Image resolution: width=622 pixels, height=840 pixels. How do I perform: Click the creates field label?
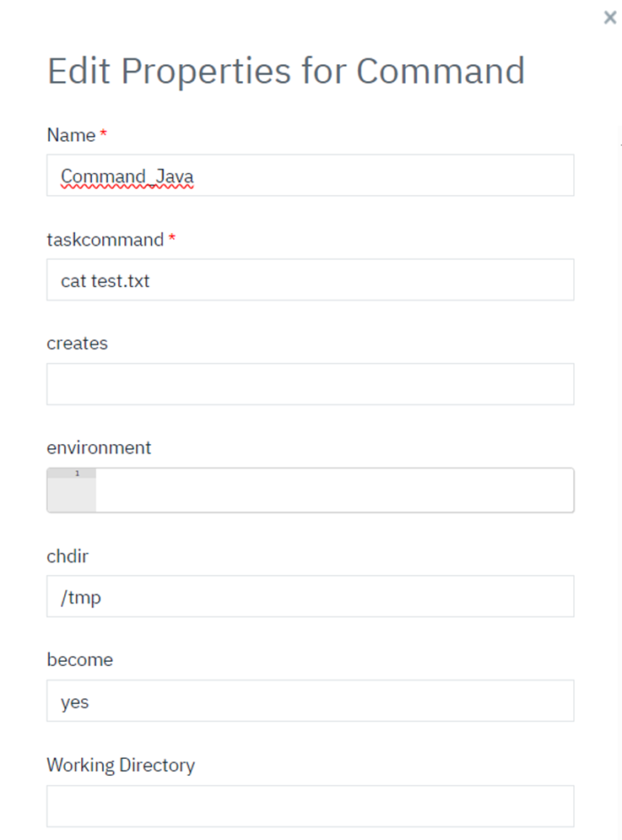click(x=77, y=344)
